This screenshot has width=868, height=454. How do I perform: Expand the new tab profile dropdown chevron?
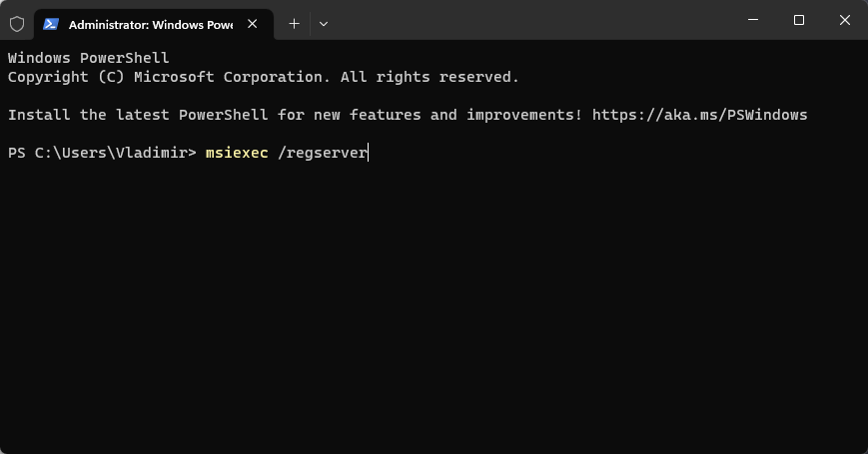(324, 24)
